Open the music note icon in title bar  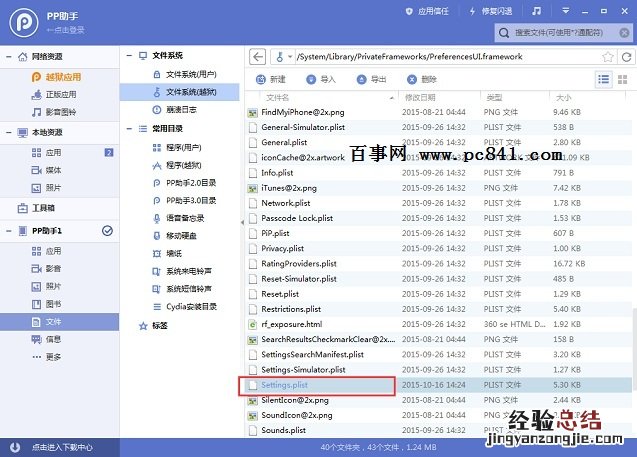(x=536, y=11)
